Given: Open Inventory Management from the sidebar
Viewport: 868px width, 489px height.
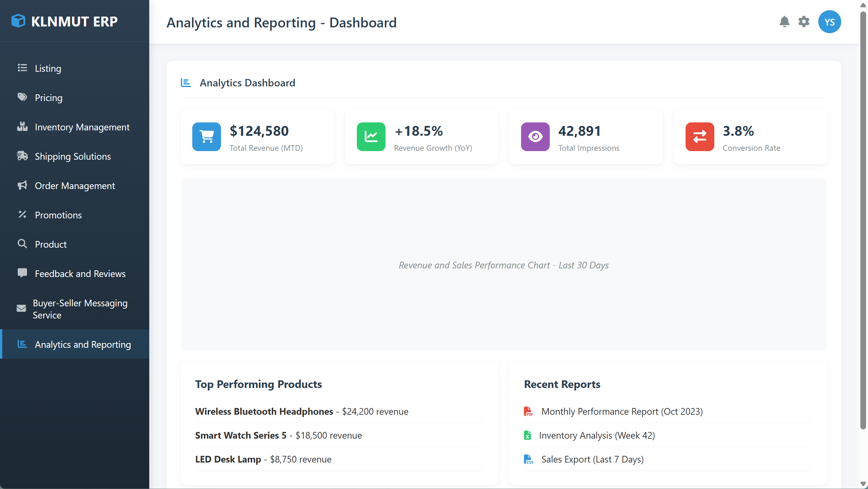Looking at the screenshot, I should point(82,127).
